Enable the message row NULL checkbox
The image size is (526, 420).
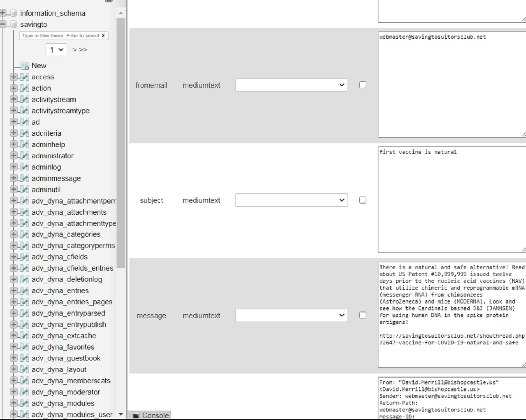[x=363, y=315]
